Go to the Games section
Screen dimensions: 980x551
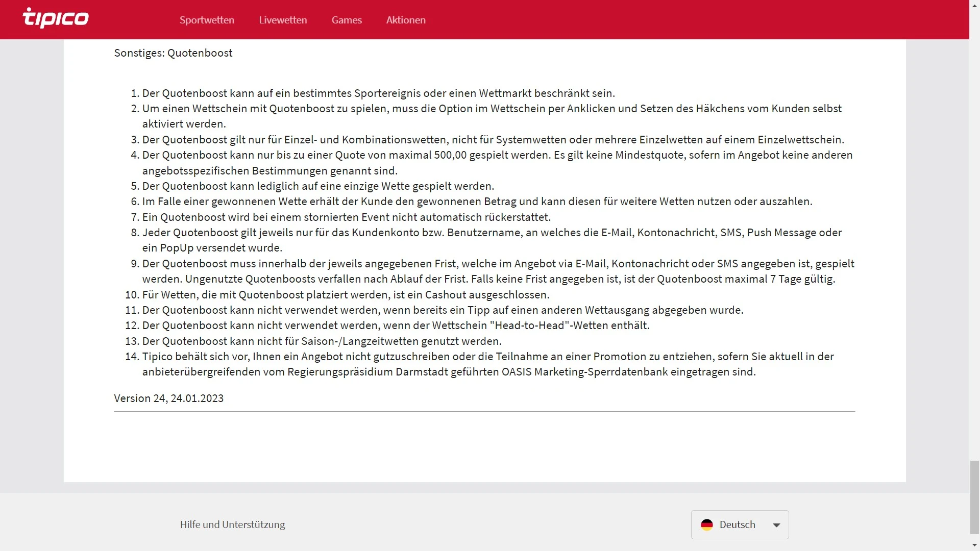point(347,20)
